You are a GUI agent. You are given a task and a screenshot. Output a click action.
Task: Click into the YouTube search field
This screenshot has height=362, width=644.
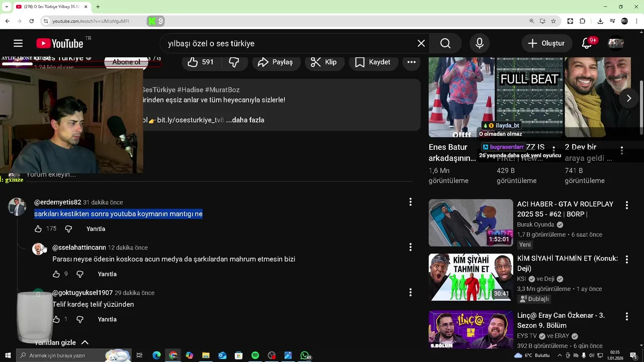289,43
